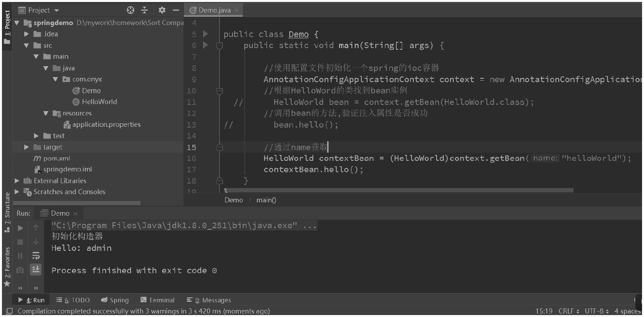Open the Spring tool window tab

coord(115,300)
